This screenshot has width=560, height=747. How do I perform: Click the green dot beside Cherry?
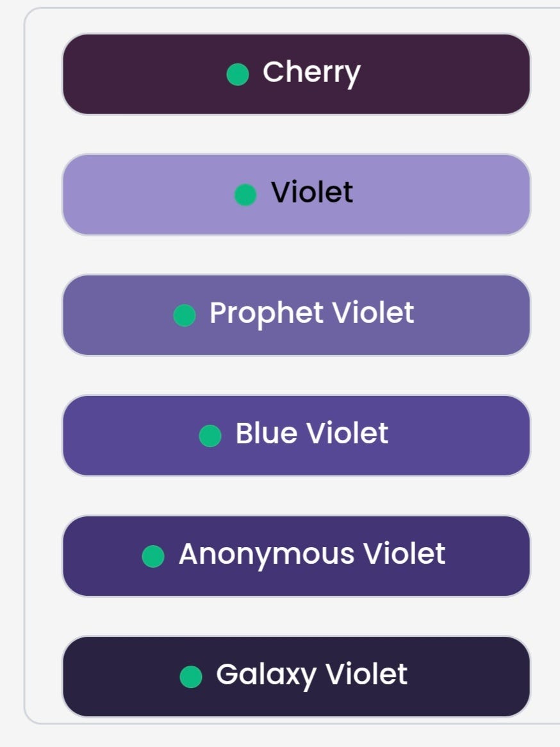pos(238,74)
